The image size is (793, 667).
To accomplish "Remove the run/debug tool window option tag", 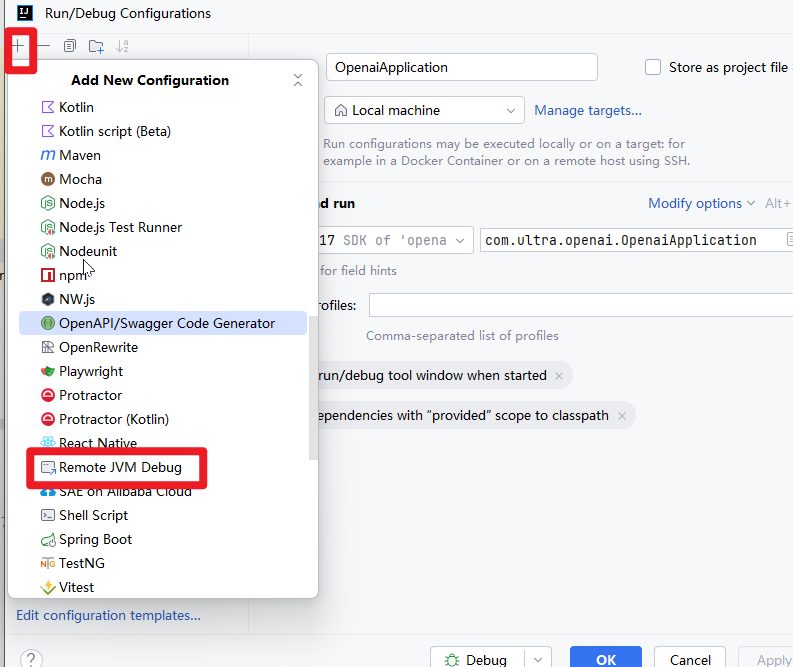I will point(559,376).
